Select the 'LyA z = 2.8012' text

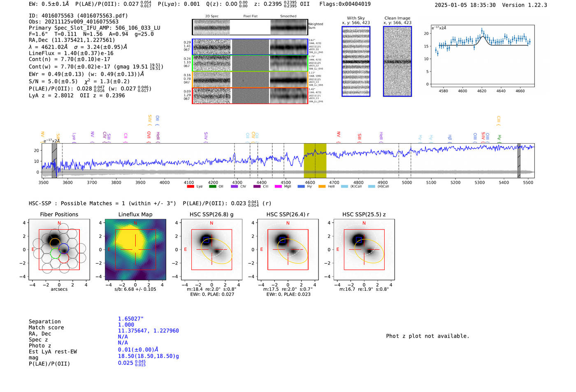pos(51,95)
